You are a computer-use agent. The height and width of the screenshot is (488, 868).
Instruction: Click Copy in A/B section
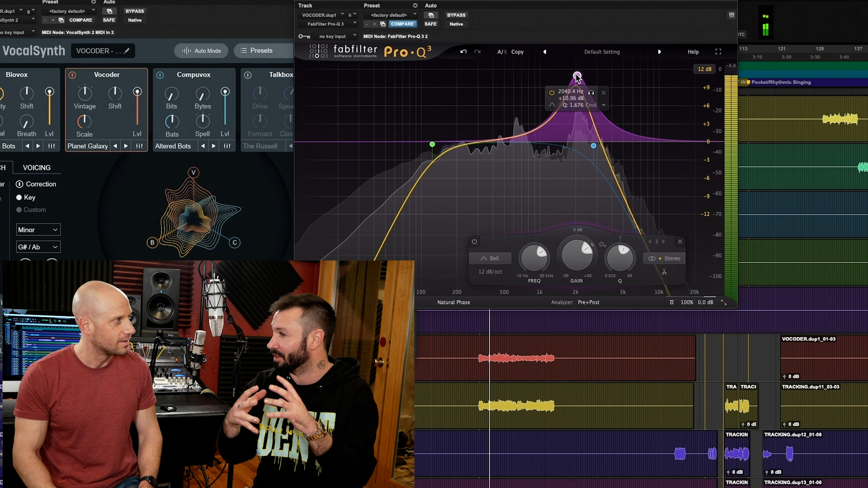(517, 52)
